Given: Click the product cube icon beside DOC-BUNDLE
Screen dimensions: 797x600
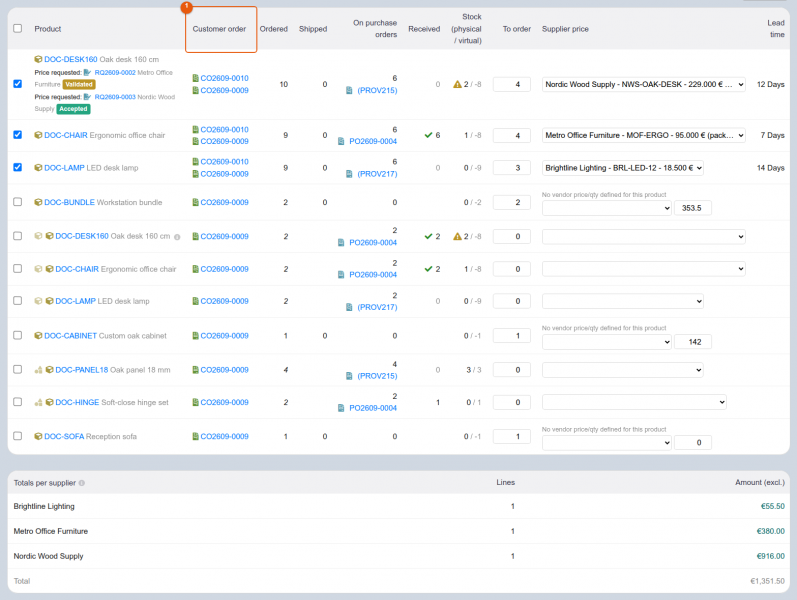Looking at the screenshot, I should pos(38,202).
